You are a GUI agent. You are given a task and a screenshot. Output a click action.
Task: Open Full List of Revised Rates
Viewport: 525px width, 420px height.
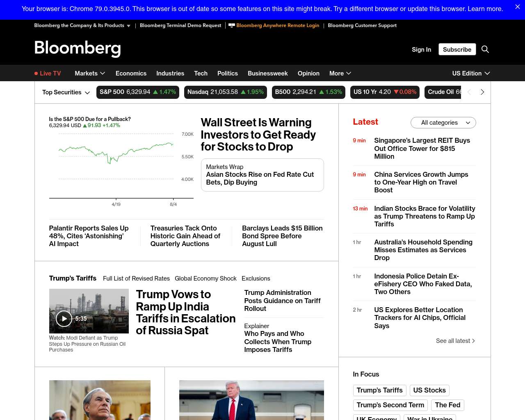click(136, 278)
